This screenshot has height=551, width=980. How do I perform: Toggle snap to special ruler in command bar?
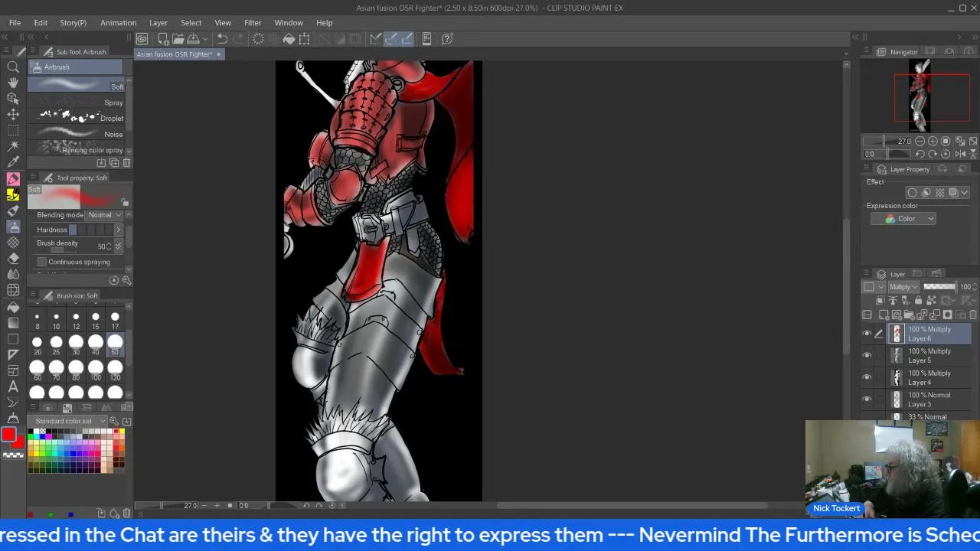click(391, 38)
